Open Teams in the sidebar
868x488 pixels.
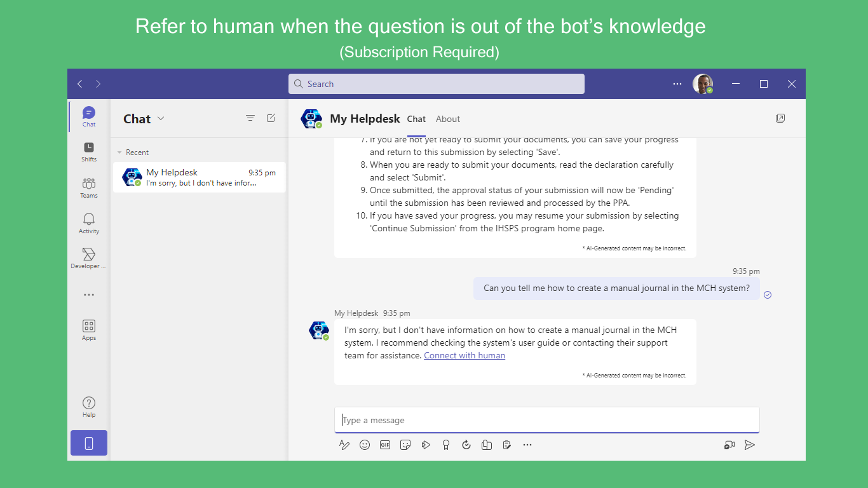(x=89, y=187)
